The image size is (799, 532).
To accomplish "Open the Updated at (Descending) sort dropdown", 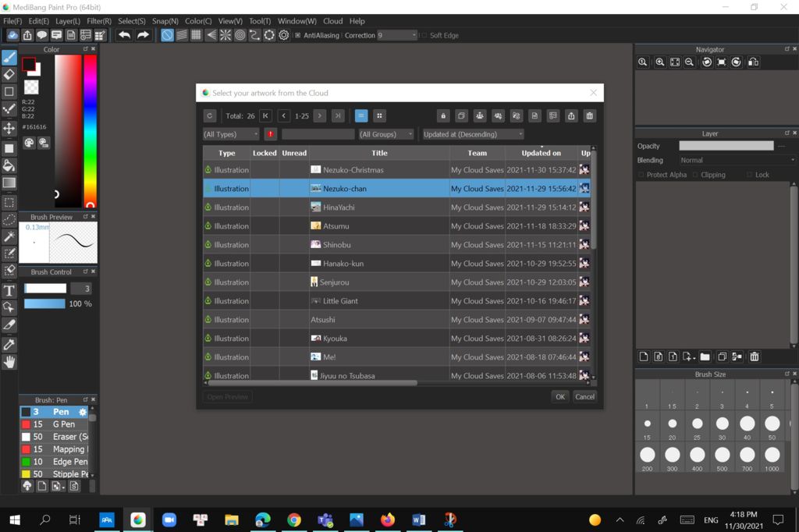I will coord(473,134).
